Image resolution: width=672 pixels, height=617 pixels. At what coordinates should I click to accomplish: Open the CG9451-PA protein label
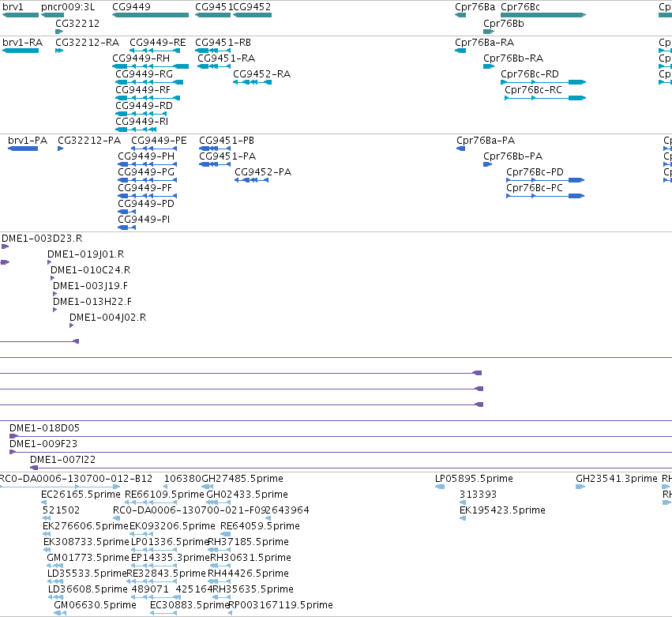tap(227, 156)
